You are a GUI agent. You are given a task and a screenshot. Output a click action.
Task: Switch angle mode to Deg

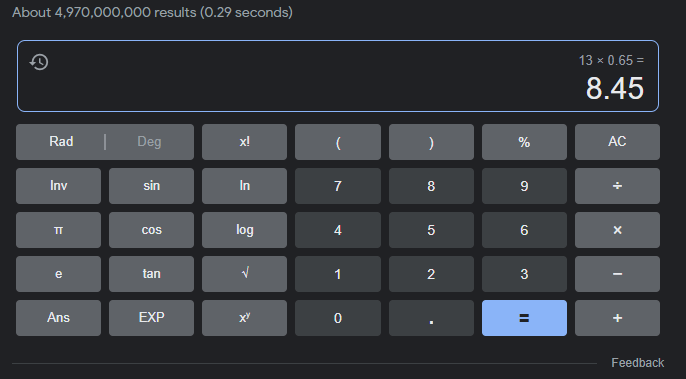149,142
